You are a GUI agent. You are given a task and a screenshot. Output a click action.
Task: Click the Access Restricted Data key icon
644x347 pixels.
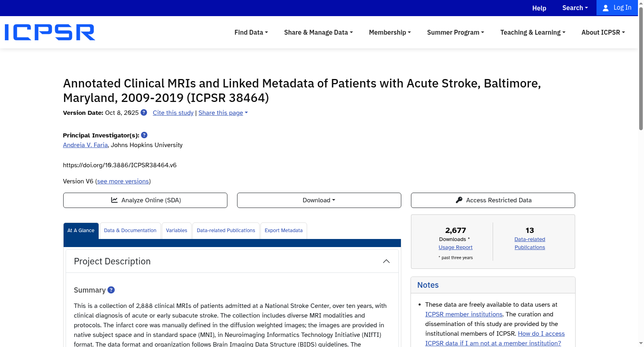pos(459,200)
